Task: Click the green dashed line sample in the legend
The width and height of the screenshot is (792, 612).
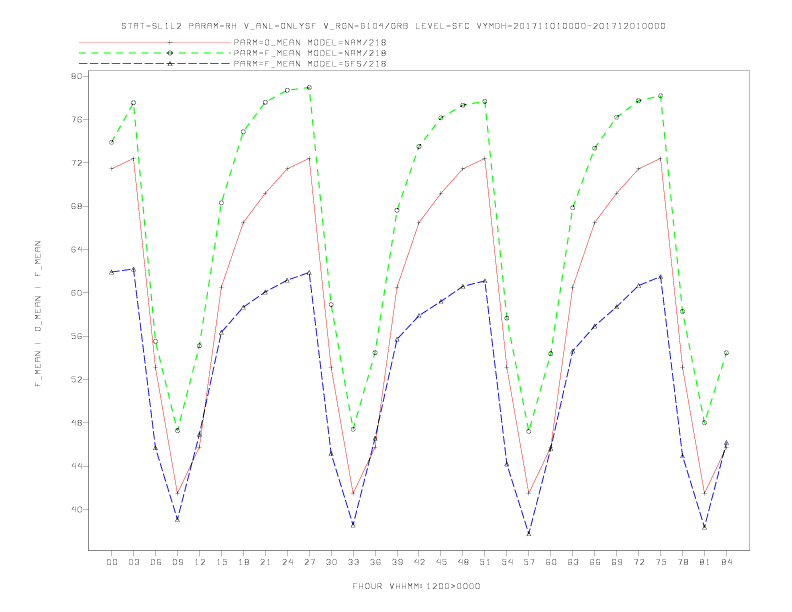Action: [x=155, y=53]
